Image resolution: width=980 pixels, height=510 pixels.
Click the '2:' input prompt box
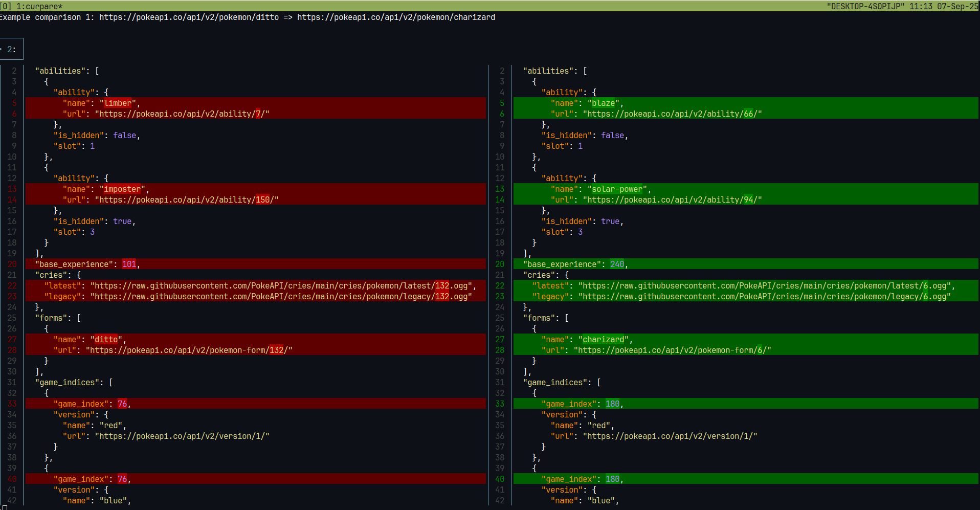pyautogui.click(x=11, y=49)
